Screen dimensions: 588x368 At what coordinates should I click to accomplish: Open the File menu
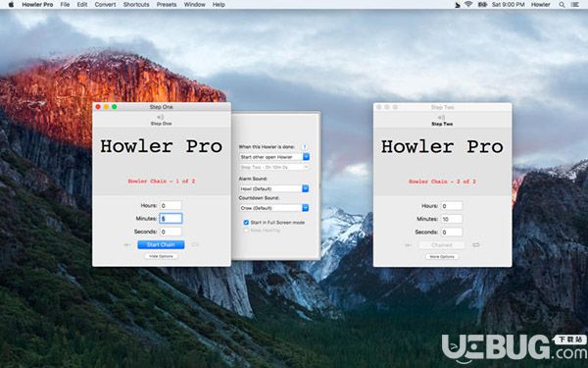pos(65,5)
